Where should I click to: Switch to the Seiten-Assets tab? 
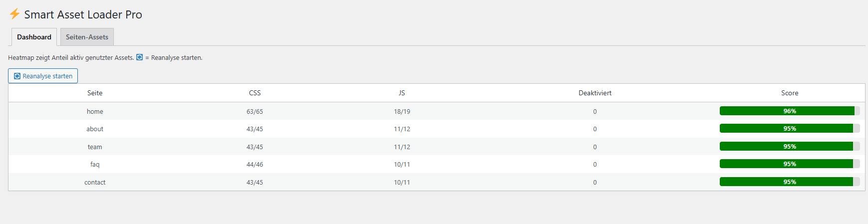point(87,37)
